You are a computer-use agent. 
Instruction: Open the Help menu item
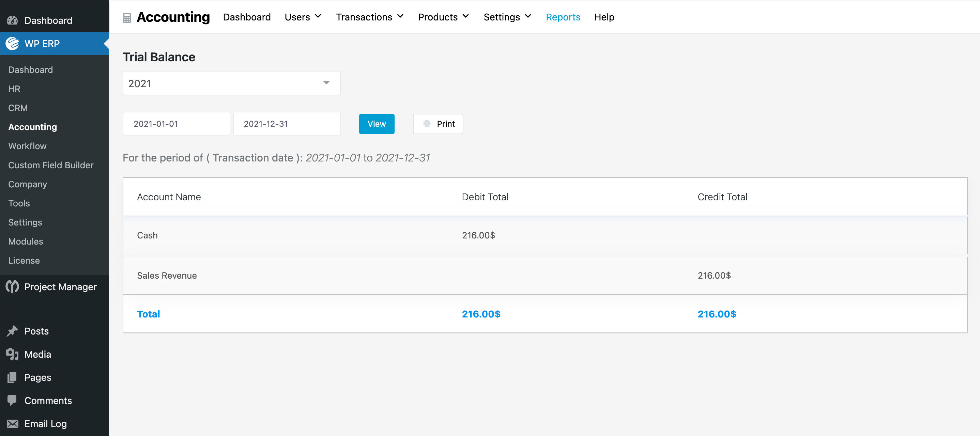(x=604, y=17)
